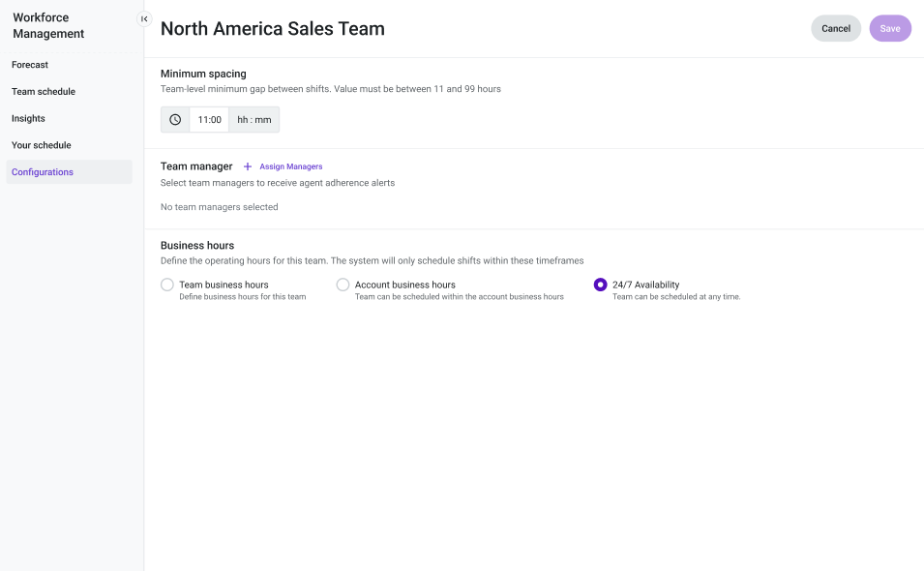Image resolution: width=924 pixels, height=571 pixels.
Task: Click the hh : mm unit label
Action: click(254, 120)
